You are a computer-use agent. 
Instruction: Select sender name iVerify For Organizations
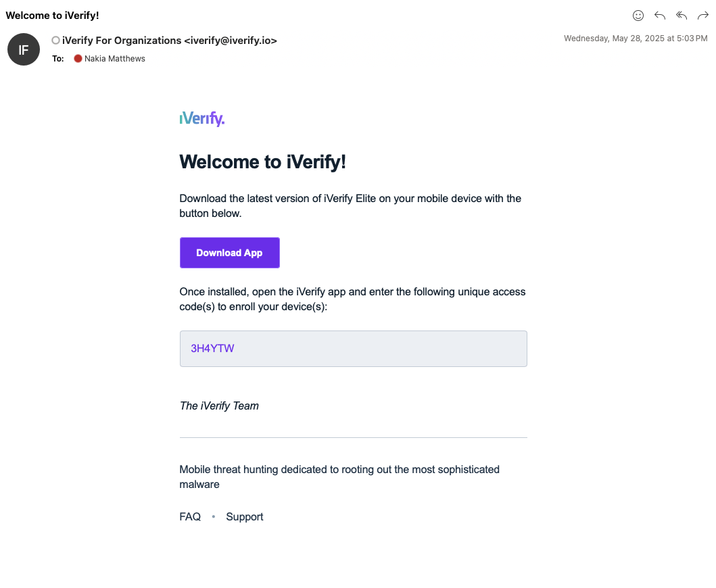[x=122, y=41]
